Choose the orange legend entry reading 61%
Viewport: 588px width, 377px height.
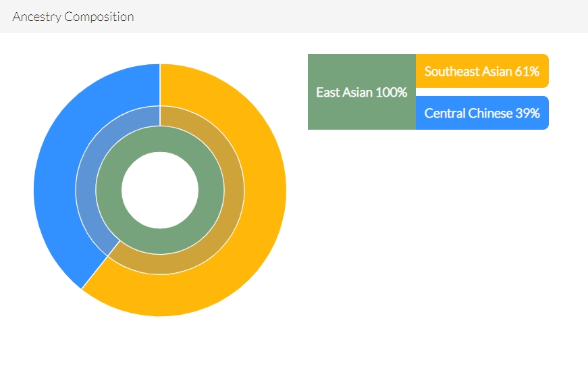coord(482,71)
